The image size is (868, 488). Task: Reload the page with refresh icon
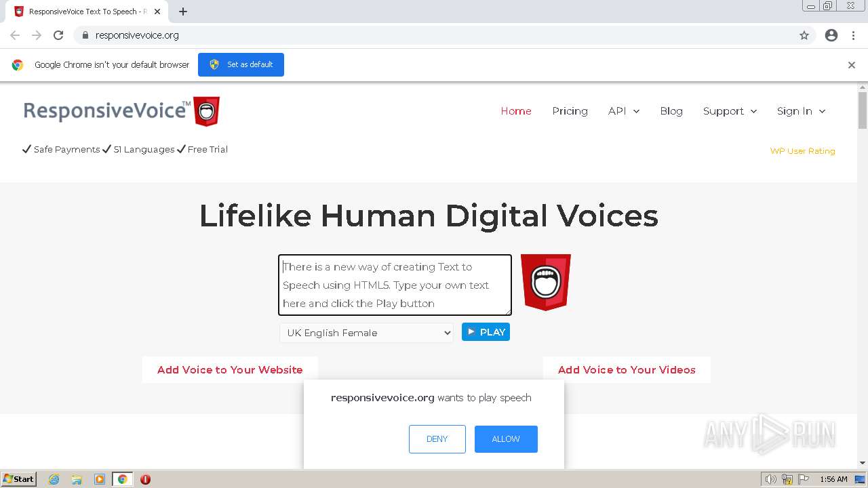click(x=58, y=35)
